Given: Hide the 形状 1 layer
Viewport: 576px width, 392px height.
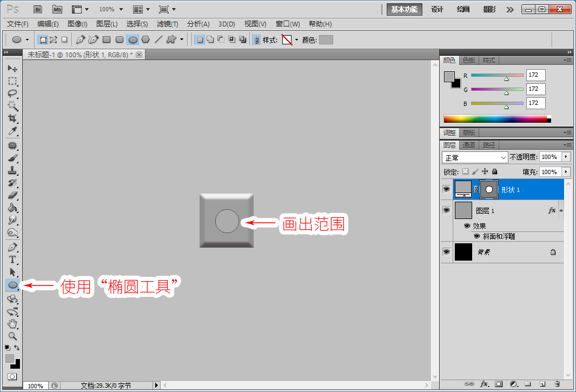Looking at the screenshot, I should pyautogui.click(x=446, y=189).
